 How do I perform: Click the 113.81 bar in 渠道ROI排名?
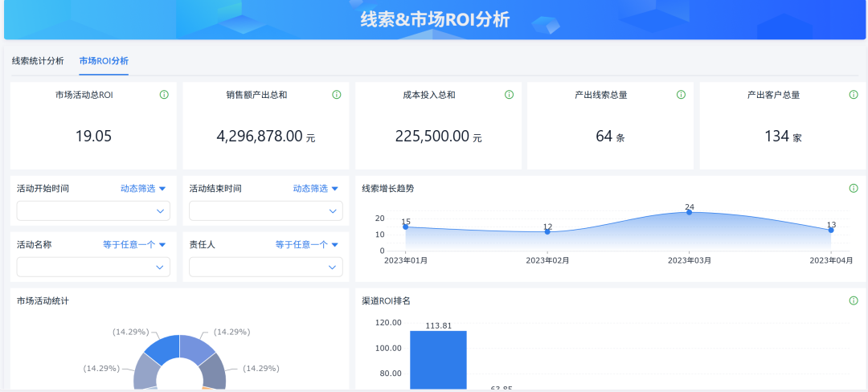point(439,360)
